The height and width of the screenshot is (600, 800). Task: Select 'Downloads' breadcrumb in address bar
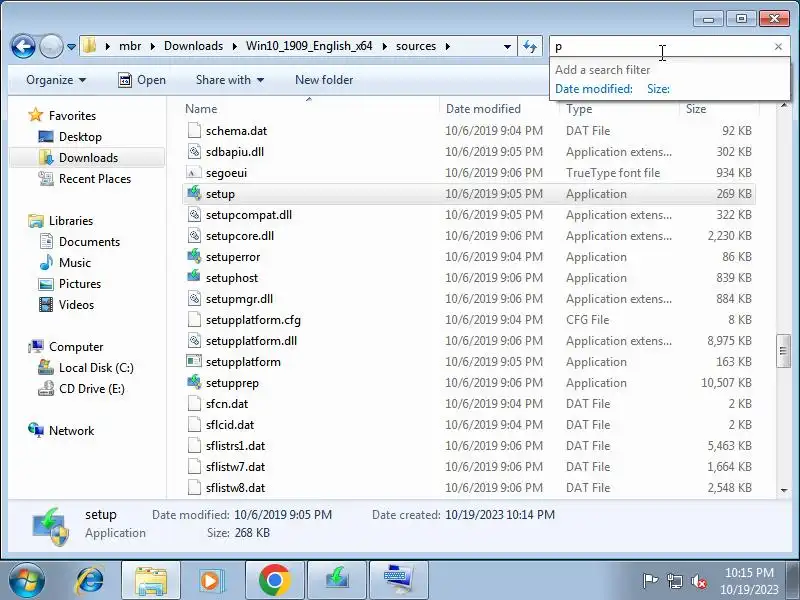pos(193,46)
